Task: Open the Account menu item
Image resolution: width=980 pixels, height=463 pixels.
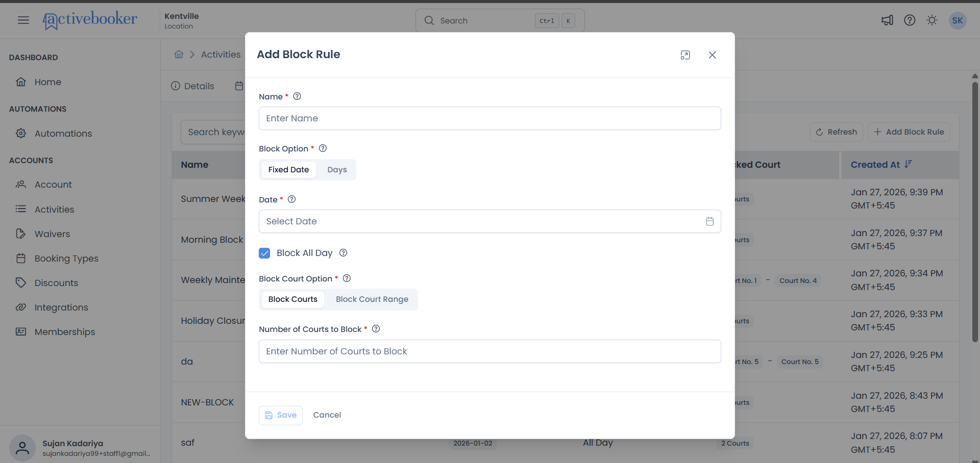Action: click(53, 185)
